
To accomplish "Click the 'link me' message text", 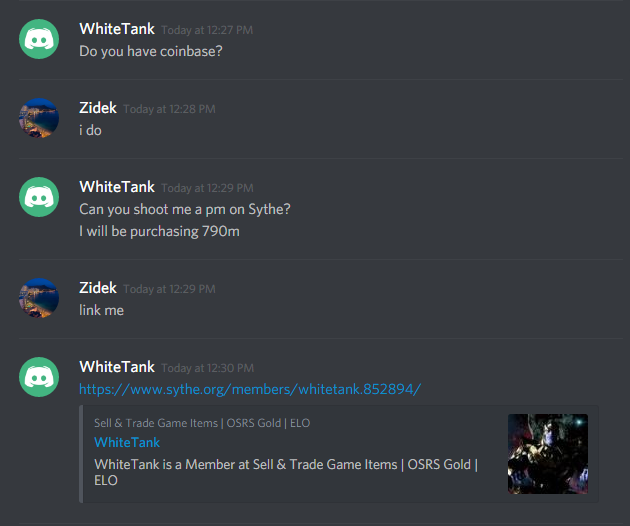I will coord(101,310).
